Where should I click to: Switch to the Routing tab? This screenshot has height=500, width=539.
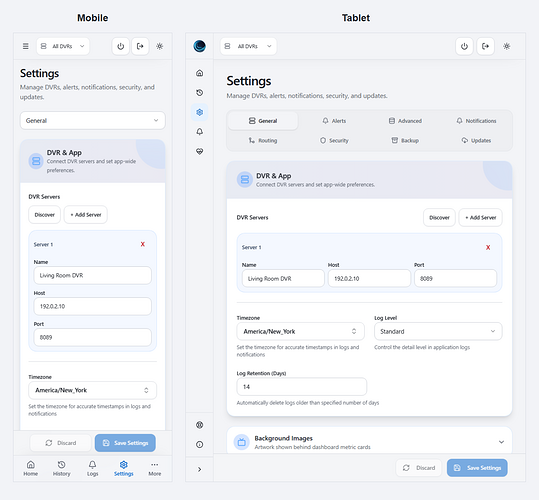[263, 140]
